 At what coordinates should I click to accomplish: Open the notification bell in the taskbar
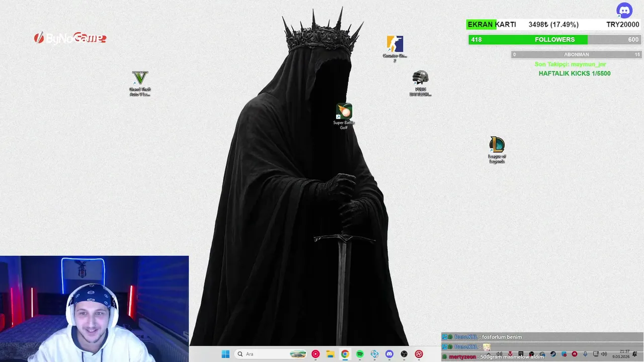pyautogui.click(x=634, y=354)
